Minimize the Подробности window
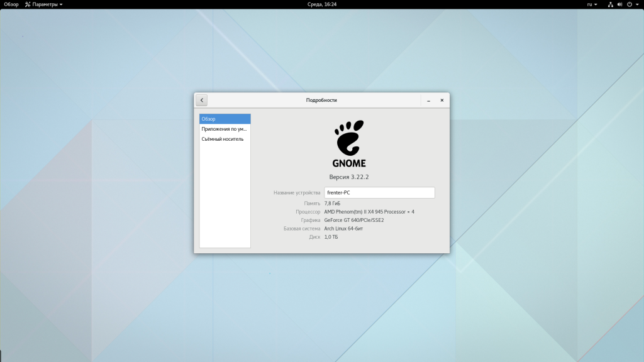 point(428,100)
